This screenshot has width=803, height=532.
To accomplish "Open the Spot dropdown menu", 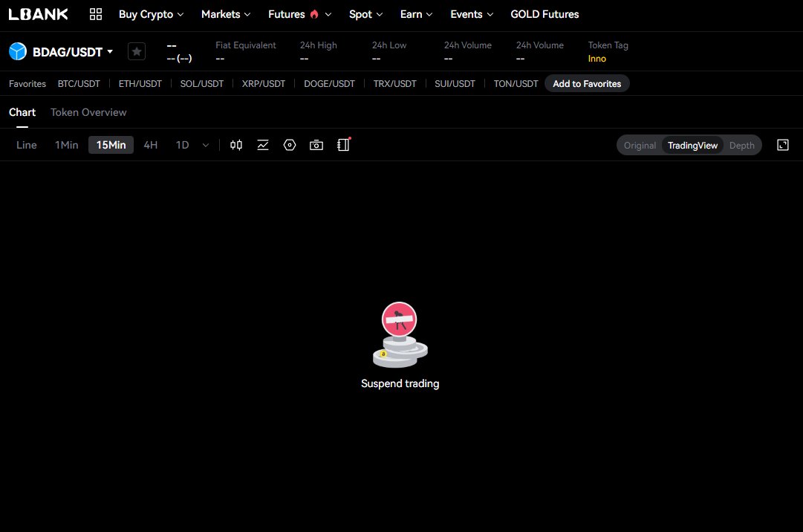I will 365,14.
